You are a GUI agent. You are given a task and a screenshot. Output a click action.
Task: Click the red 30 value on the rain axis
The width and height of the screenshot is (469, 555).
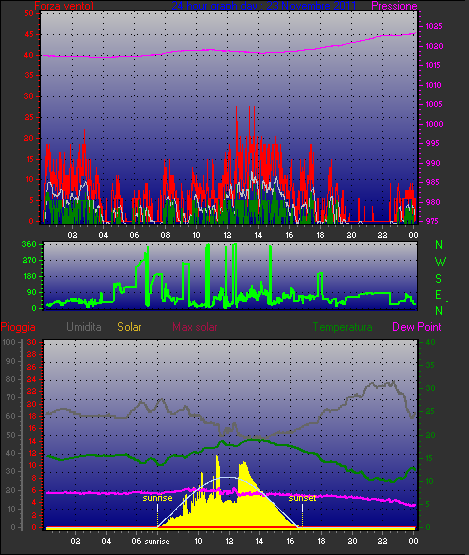click(x=32, y=342)
